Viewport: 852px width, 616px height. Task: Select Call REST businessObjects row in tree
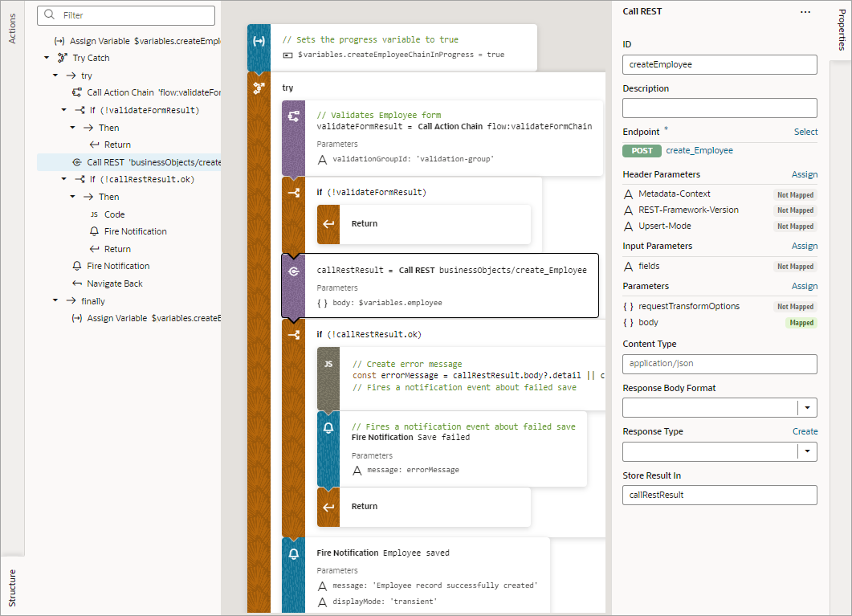128,162
